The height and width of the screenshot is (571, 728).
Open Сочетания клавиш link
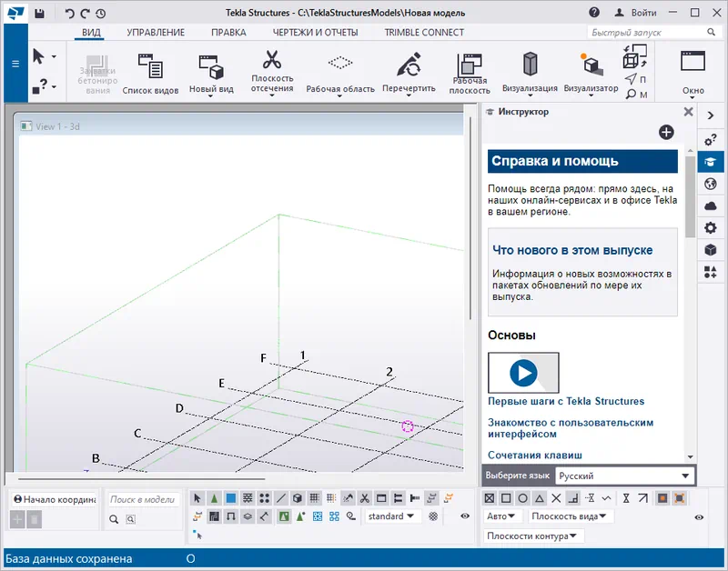tap(535, 455)
